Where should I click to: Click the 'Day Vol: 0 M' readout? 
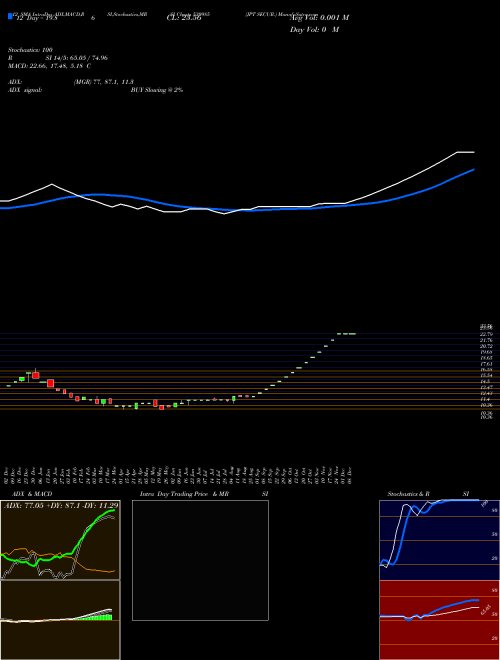coord(314,30)
